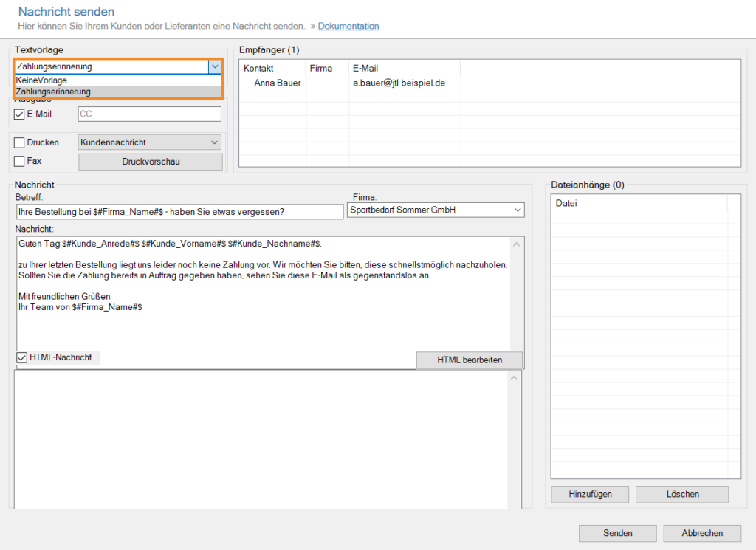
Task: Open the Dokumentation link
Action: pyautogui.click(x=348, y=26)
